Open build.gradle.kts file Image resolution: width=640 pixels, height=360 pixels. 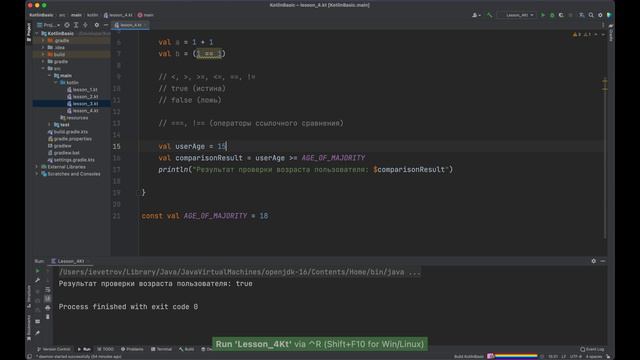pyautogui.click(x=67, y=132)
